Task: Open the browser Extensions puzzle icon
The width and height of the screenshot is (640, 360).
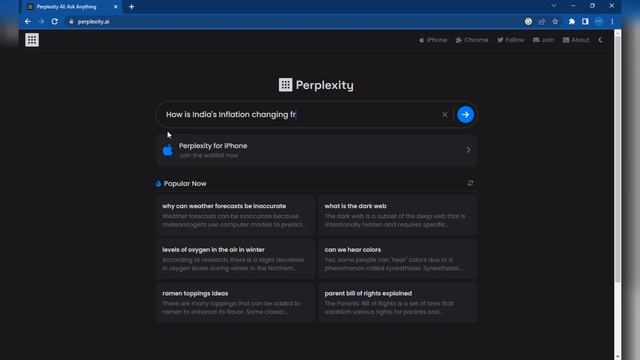Action: 571,21
